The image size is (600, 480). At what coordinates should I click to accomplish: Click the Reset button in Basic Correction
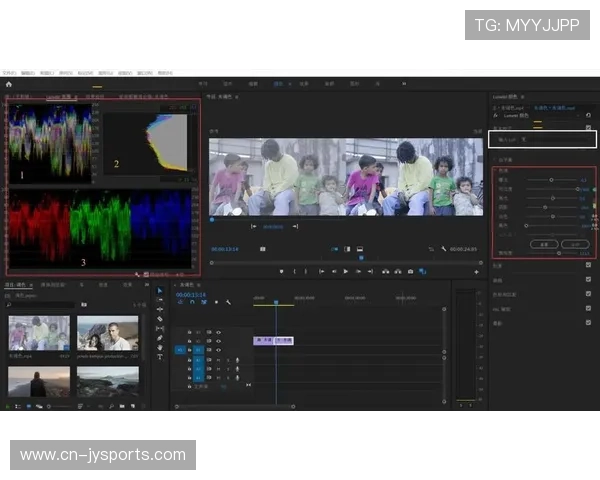click(x=544, y=243)
